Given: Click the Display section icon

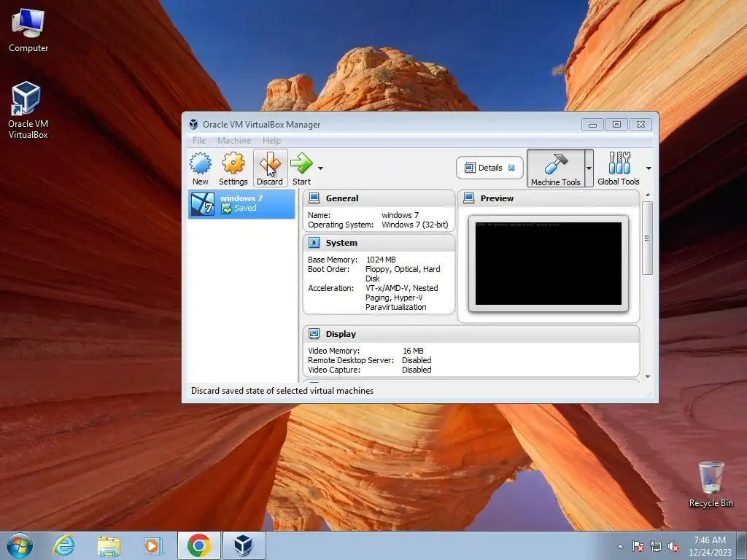Looking at the screenshot, I should (314, 334).
